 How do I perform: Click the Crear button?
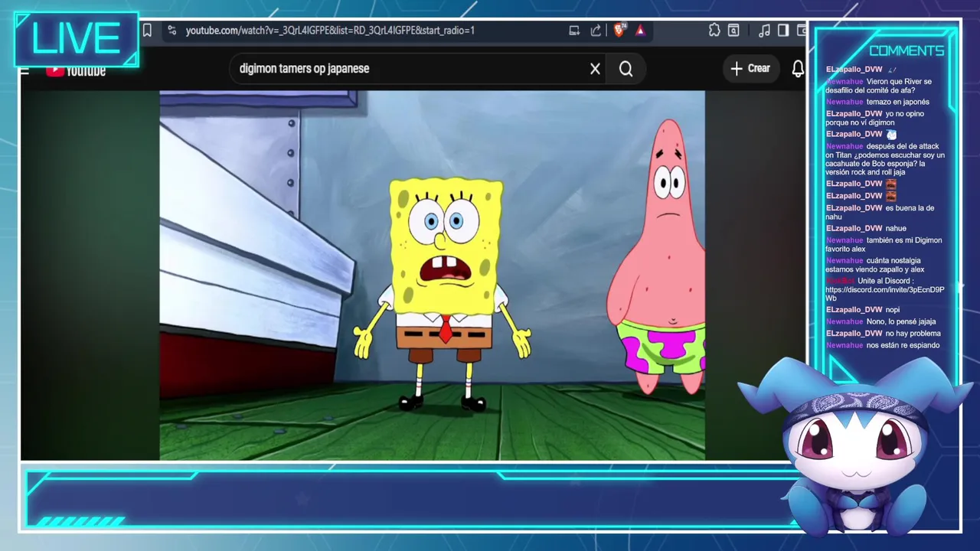[750, 69]
